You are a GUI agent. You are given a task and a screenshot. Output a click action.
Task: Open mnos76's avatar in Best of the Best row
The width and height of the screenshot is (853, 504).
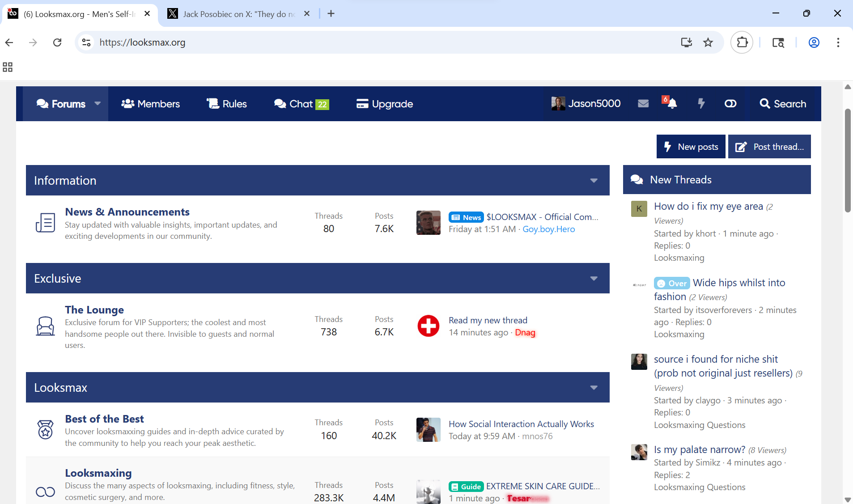(x=429, y=430)
